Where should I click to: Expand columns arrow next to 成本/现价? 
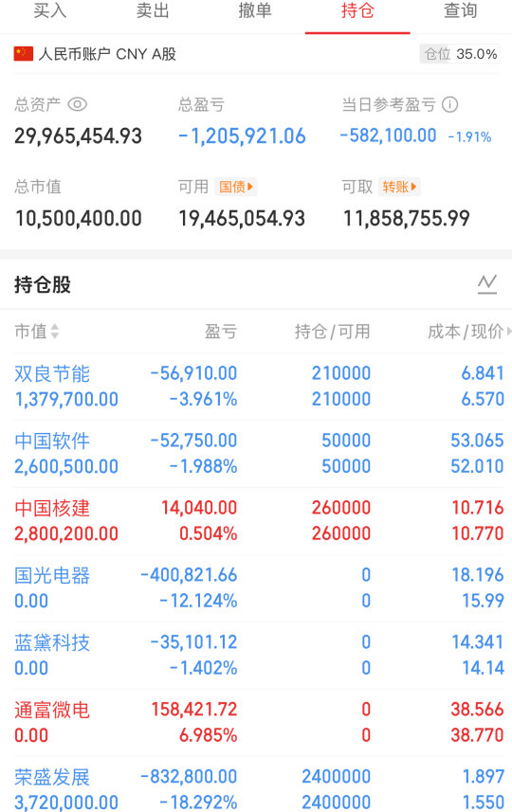(x=509, y=331)
